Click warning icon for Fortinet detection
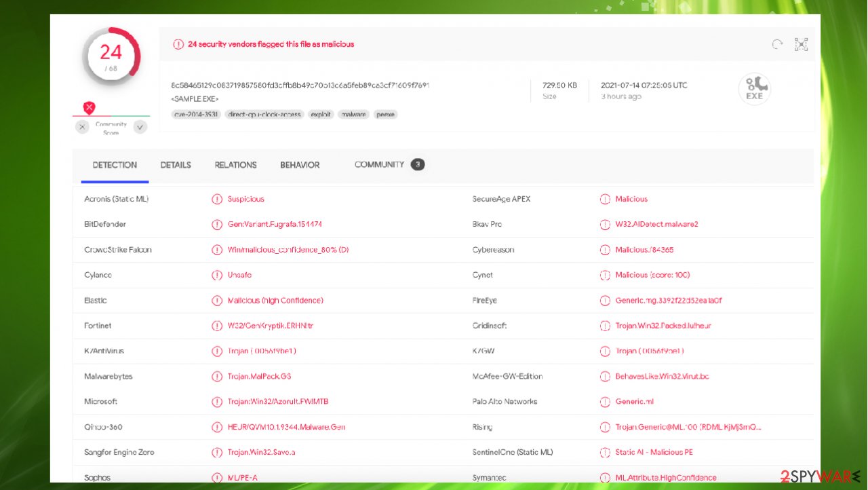Screen dimensions: 868x490 [216, 326]
